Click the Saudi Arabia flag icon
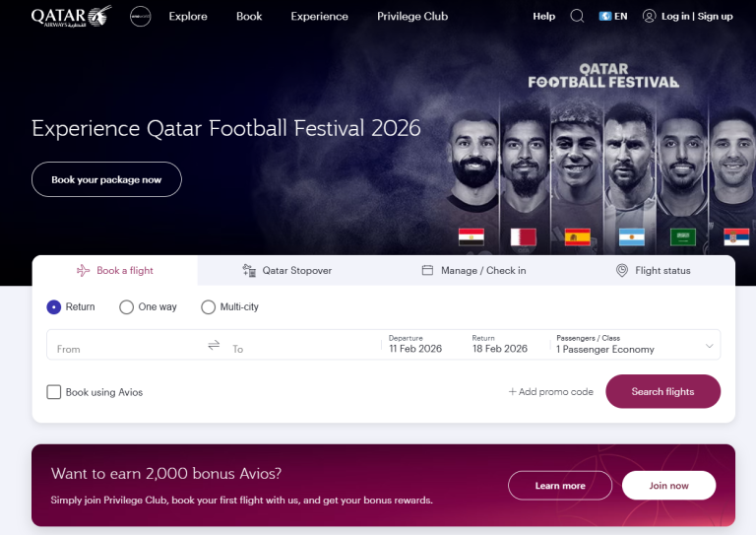 pos(683,237)
